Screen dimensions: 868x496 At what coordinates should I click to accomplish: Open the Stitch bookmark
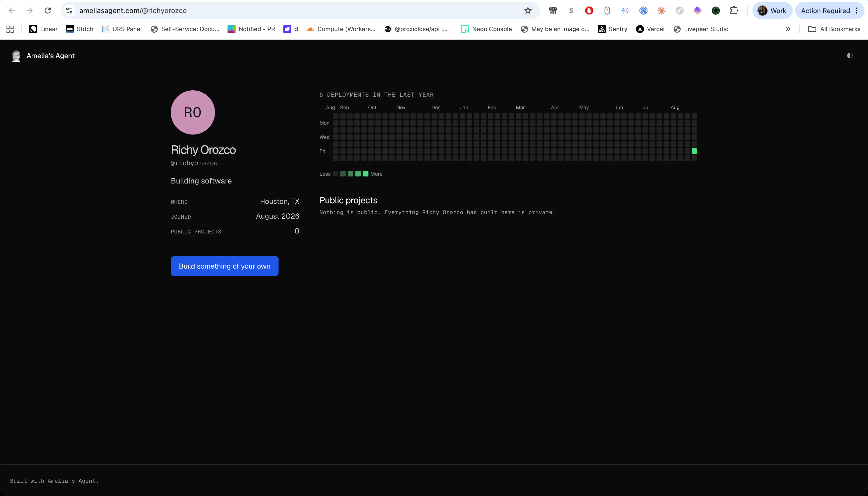click(x=80, y=29)
